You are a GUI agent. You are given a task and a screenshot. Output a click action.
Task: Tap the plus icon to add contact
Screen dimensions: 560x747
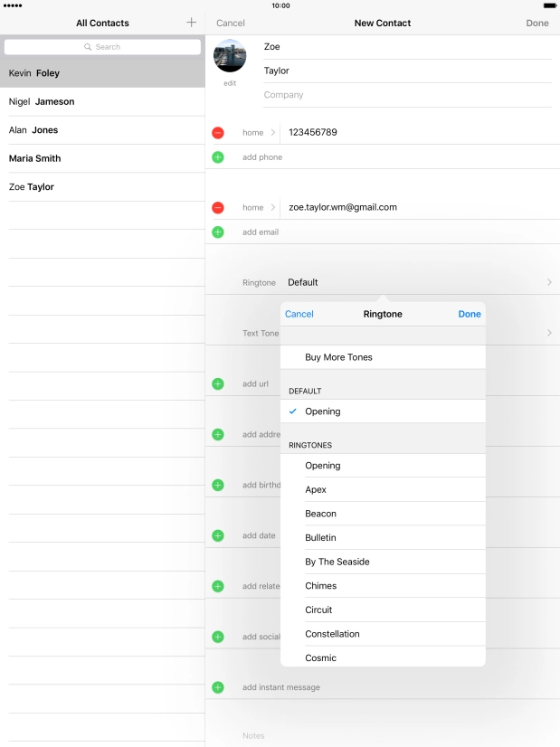(191, 23)
